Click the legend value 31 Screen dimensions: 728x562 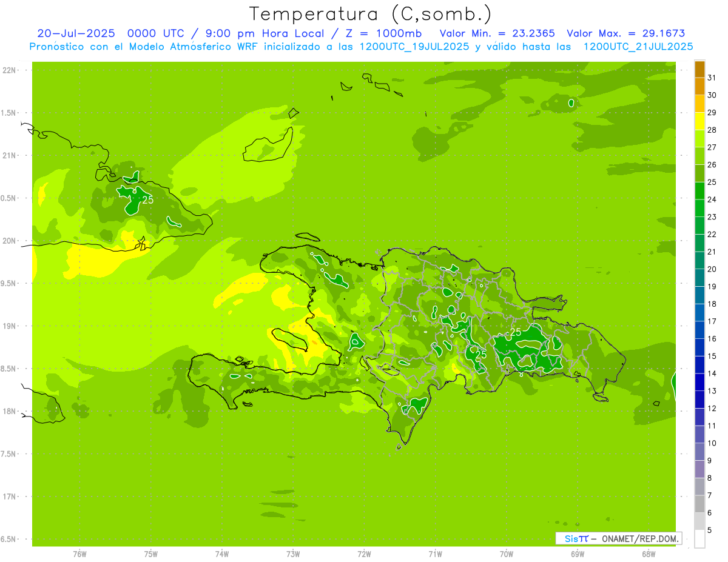click(x=712, y=78)
